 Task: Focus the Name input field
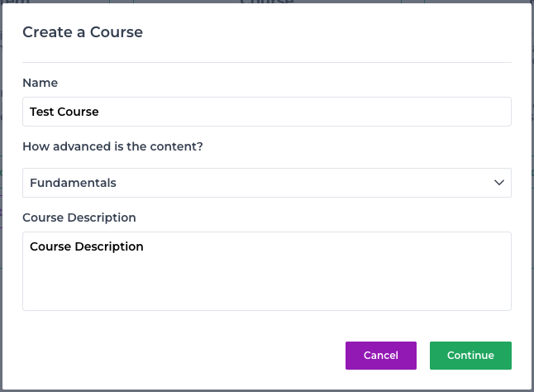coord(267,112)
